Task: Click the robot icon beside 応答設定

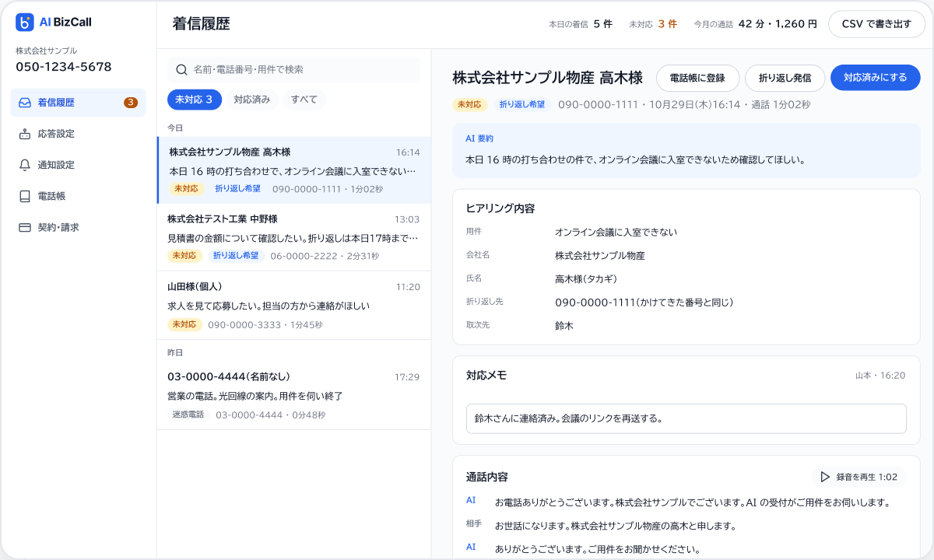Action: click(25, 134)
